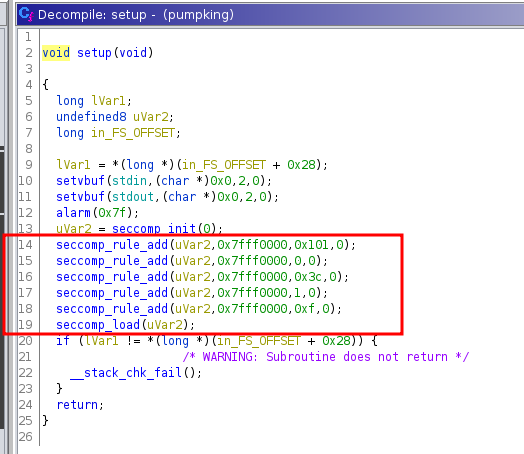Screen dimensions: 524x454
Task: Click setvbuf call with stdout
Action: pyautogui.click(x=167, y=197)
